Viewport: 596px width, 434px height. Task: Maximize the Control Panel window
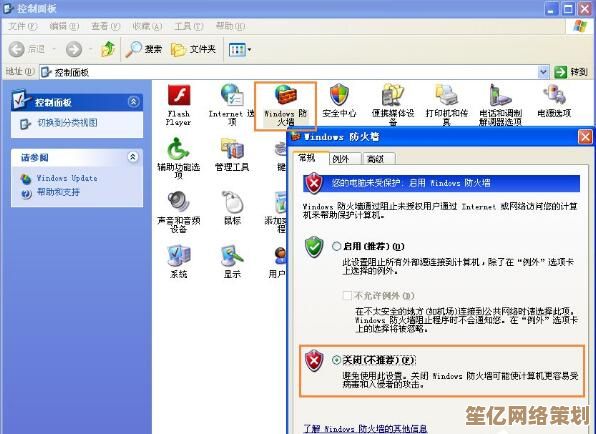pyautogui.click(x=569, y=8)
